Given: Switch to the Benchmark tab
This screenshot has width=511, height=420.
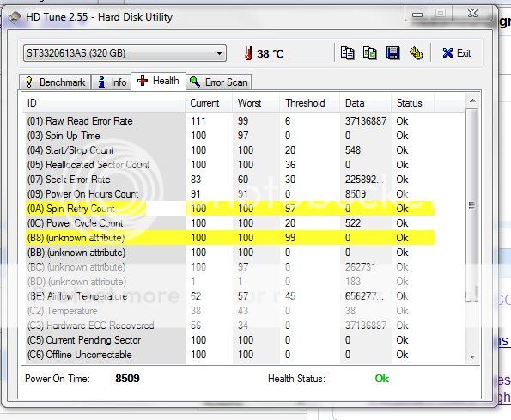Looking at the screenshot, I should tap(56, 82).
